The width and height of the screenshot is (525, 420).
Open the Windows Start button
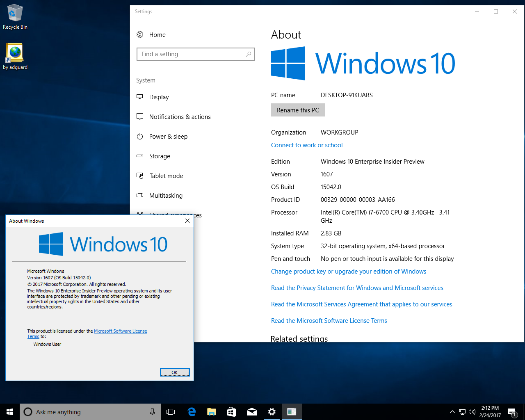point(10,412)
